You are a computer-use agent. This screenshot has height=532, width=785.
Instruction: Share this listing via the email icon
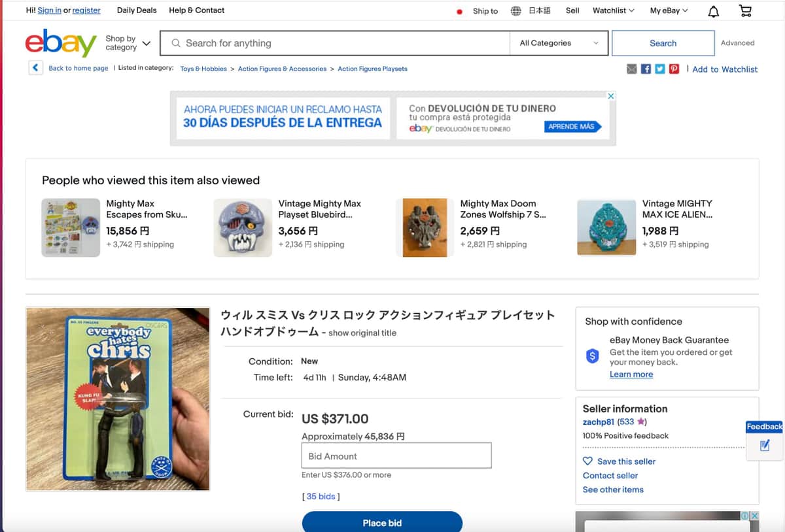631,69
